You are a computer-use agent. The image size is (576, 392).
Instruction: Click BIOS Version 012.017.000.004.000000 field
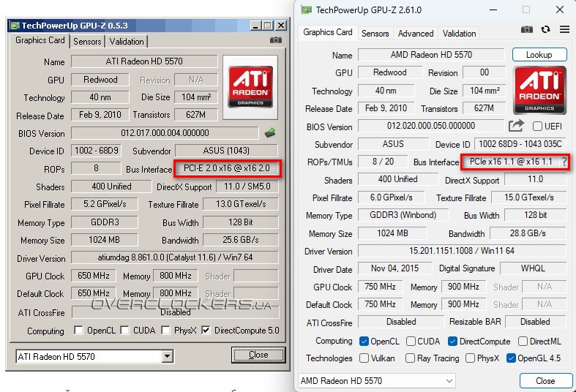point(165,133)
